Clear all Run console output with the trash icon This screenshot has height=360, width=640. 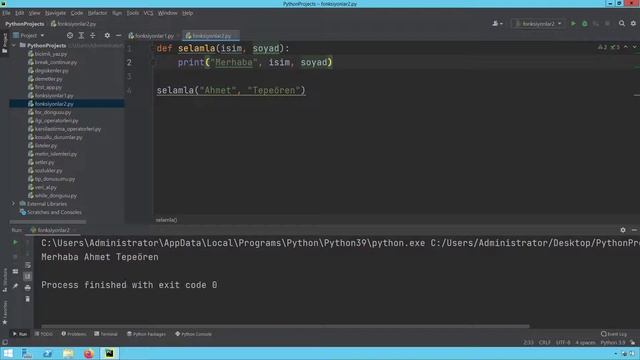(27, 299)
